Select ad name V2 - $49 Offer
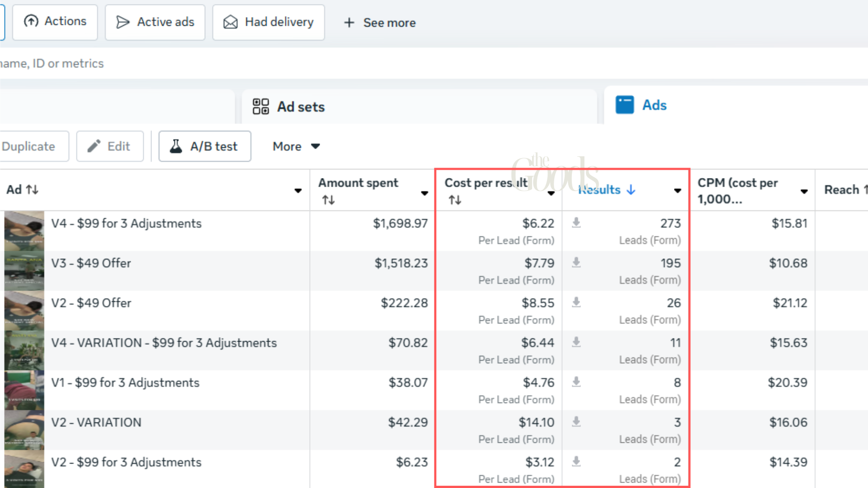The height and width of the screenshot is (488, 868). [x=91, y=303]
